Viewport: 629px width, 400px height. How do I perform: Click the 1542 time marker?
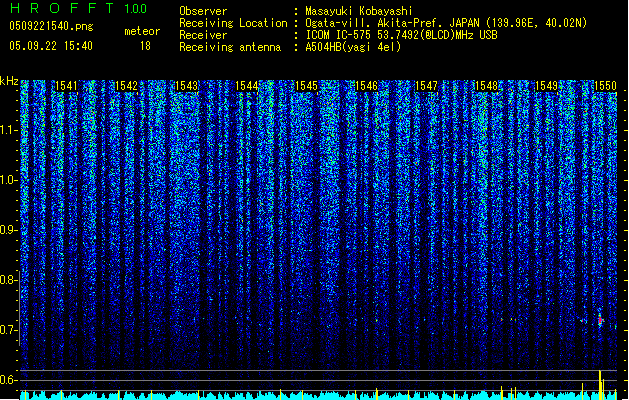126,86
